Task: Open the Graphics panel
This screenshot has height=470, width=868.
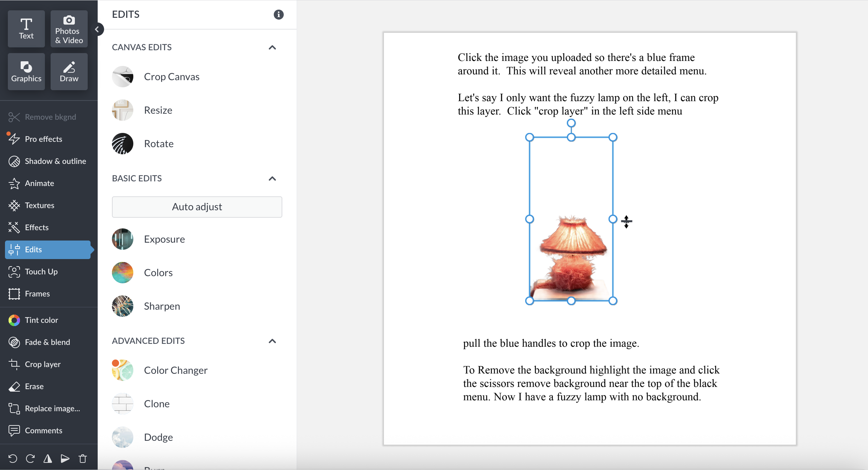Action: click(x=26, y=72)
